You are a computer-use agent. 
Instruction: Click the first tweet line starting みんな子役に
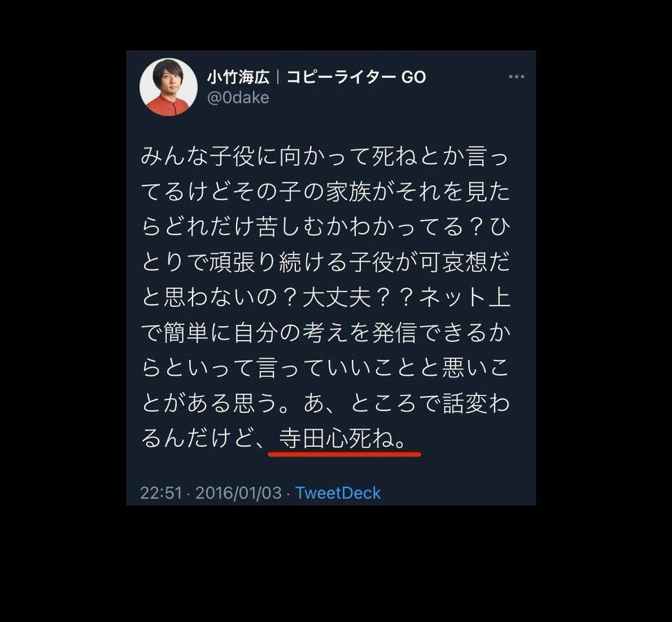pos(326,156)
